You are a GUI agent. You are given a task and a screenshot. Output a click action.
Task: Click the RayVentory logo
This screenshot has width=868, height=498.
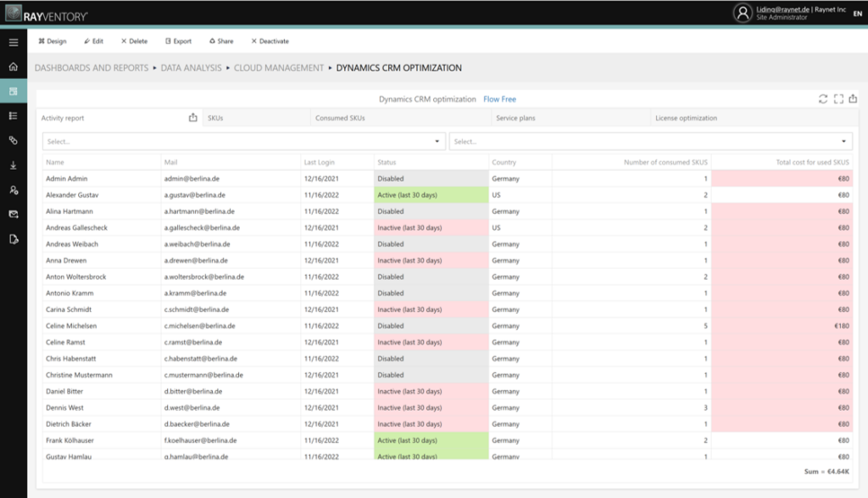(47, 14)
